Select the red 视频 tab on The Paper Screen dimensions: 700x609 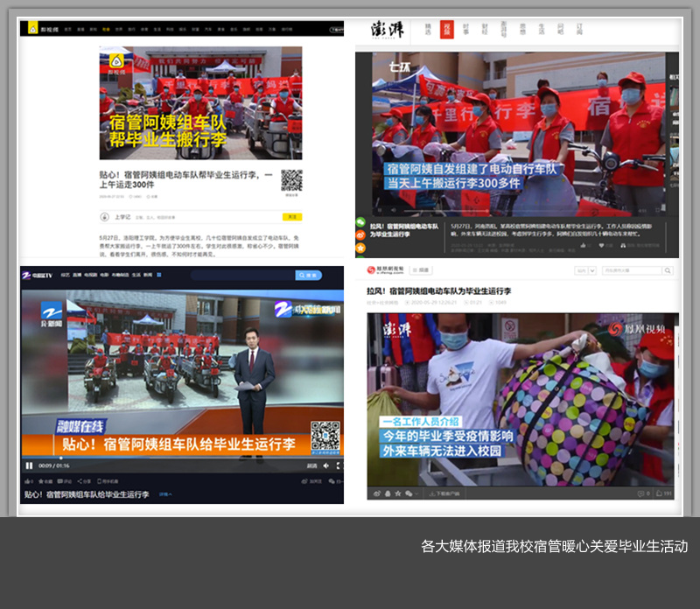(x=446, y=29)
